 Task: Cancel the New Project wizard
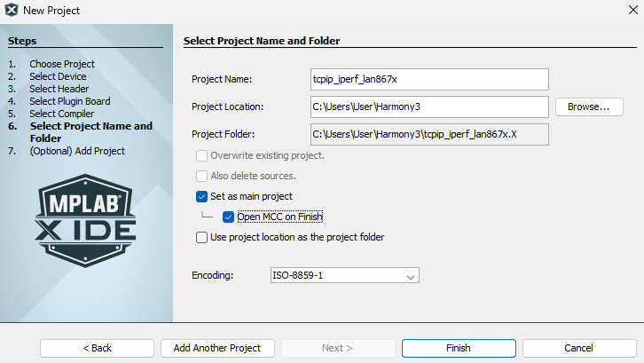(579, 348)
